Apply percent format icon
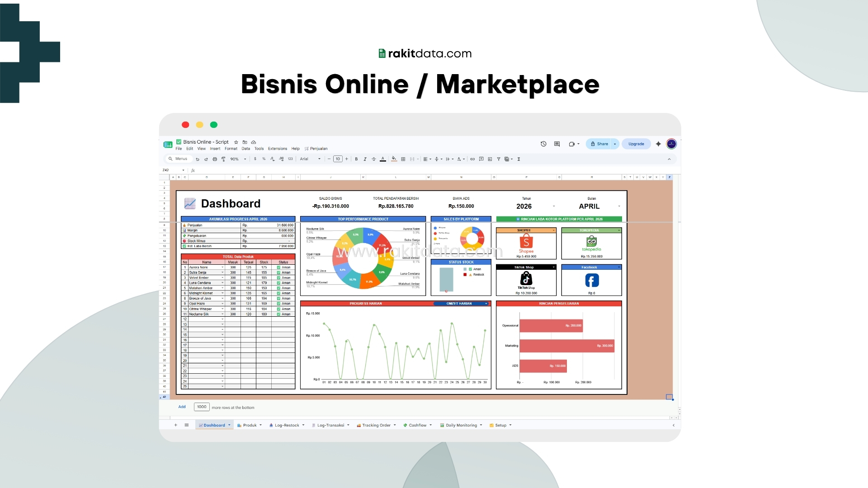Screen dimensions: 868x488 264,159
